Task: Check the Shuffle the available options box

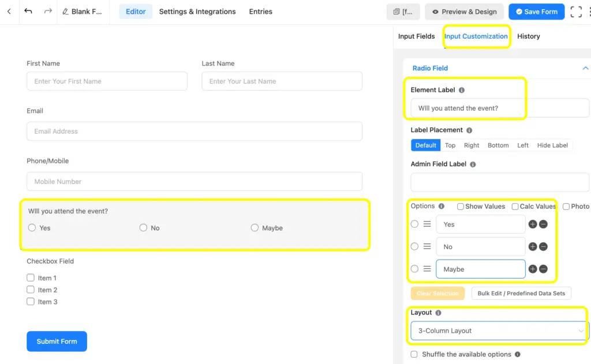Action: click(414, 354)
